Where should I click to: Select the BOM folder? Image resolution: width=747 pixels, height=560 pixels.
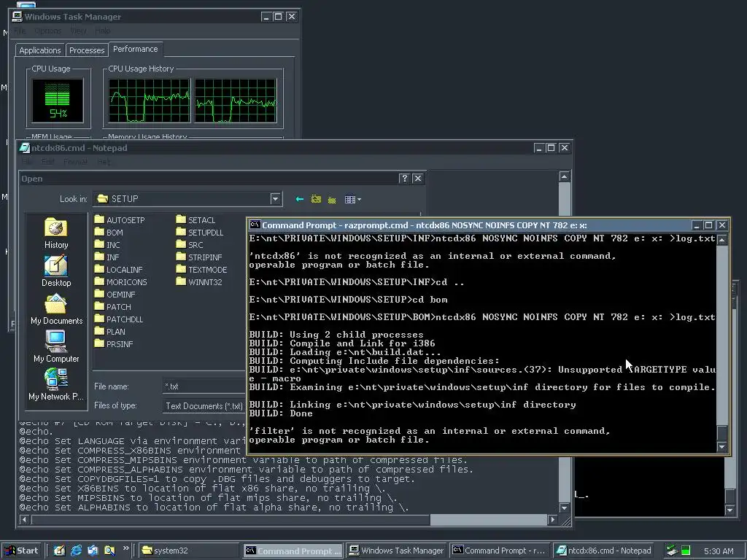point(109,233)
